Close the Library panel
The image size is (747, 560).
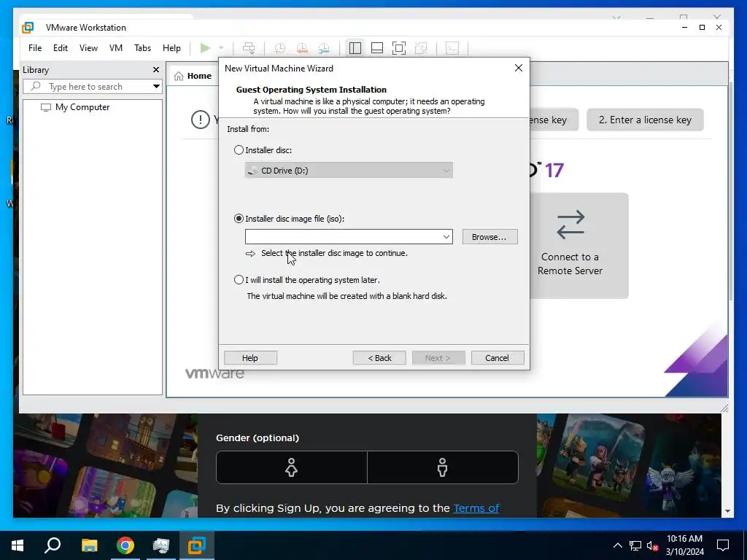tap(156, 70)
